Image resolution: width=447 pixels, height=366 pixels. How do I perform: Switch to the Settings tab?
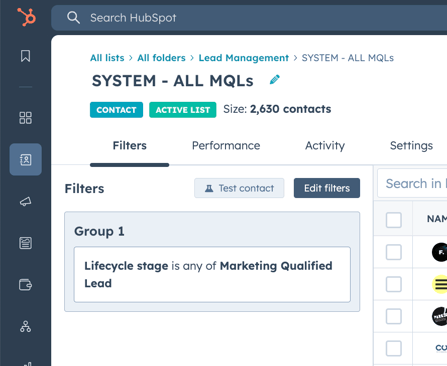(411, 146)
